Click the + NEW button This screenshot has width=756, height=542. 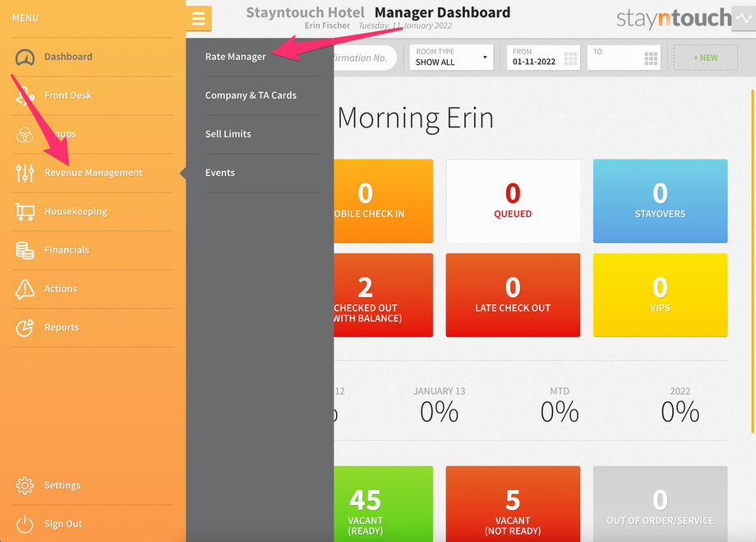point(705,58)
